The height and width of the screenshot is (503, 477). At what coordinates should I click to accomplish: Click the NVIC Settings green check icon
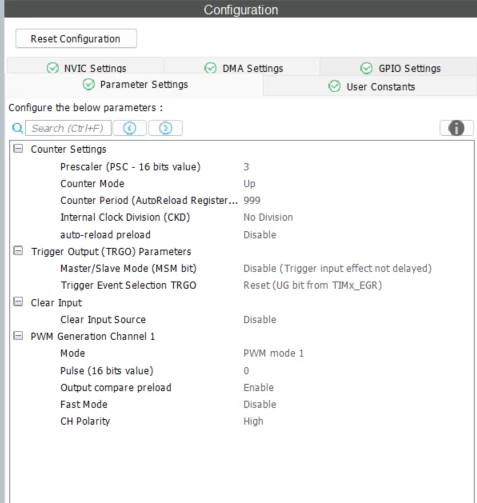pyautogui.click(x=52, y=68)
